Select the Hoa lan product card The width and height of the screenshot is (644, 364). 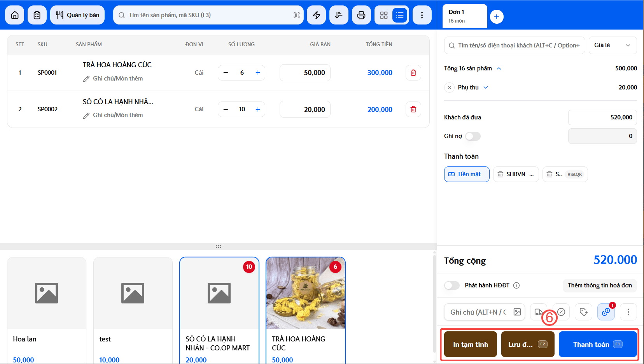[x=47, y=310]
